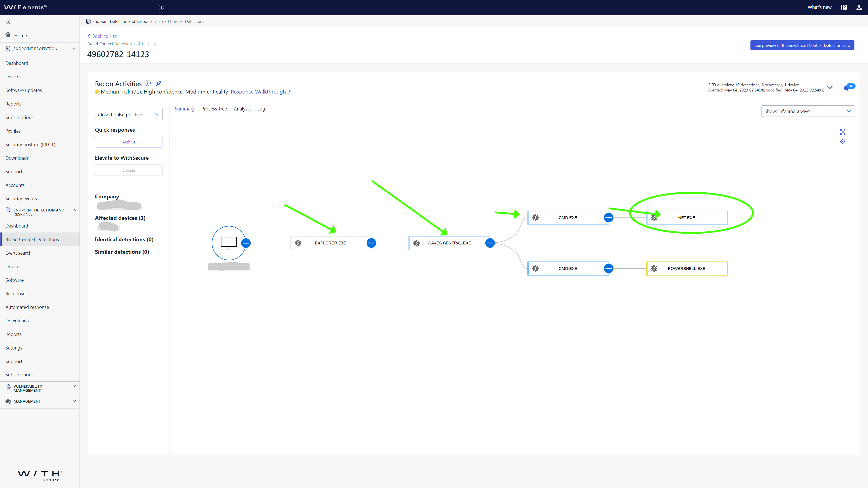The height and width of the screenshot is (488, 868).
Task: Collapse the sidebar with double chevron icon
Action: 8,22
